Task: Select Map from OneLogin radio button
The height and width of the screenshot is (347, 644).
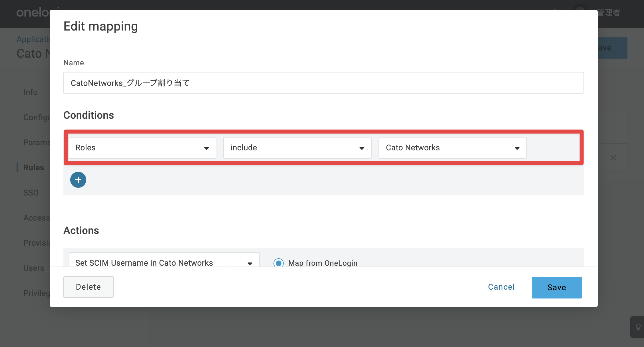Action: coord(279,263)
